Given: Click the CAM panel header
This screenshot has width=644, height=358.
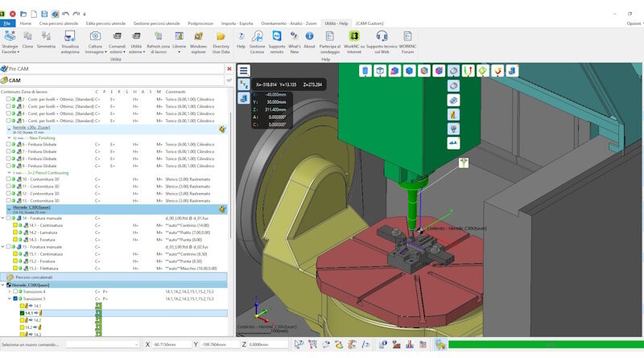Looking at the screenshot, I should click(112, 80).
